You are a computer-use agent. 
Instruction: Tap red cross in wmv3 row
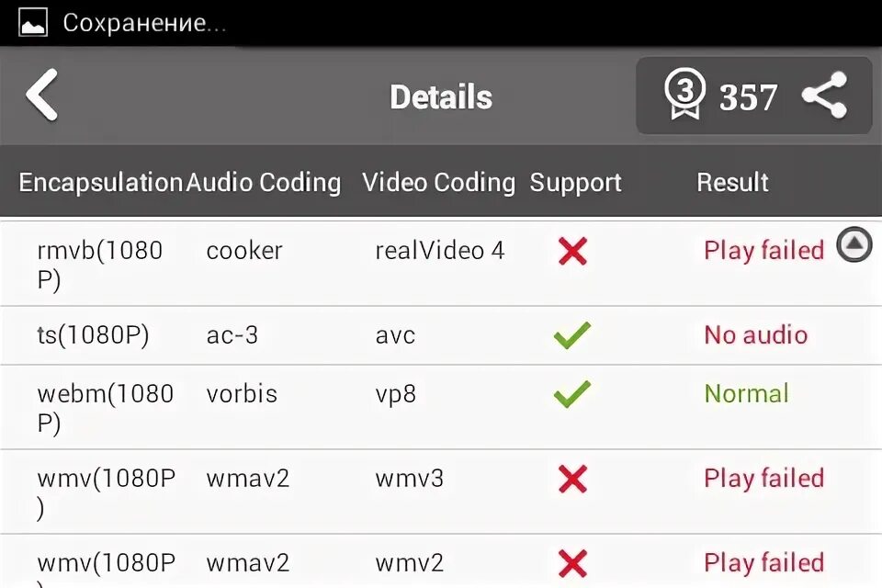(x=572, y=479)
